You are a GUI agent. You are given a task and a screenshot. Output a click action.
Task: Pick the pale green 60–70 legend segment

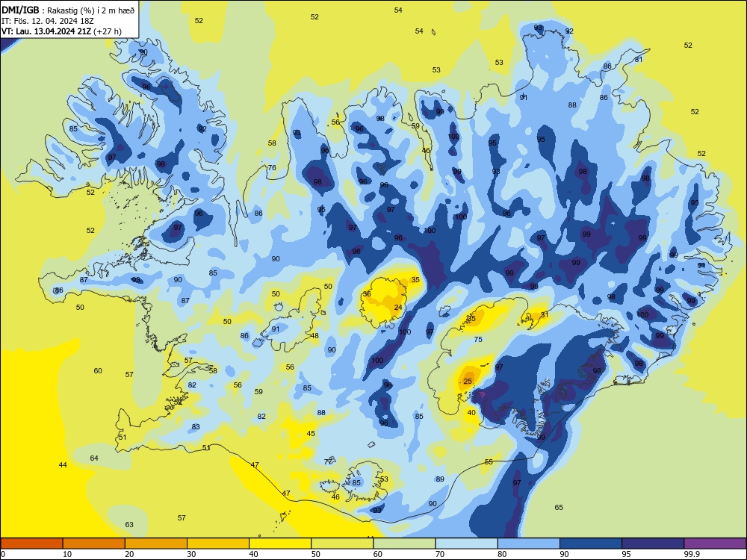pyautogui.click(x=404, y=544)
